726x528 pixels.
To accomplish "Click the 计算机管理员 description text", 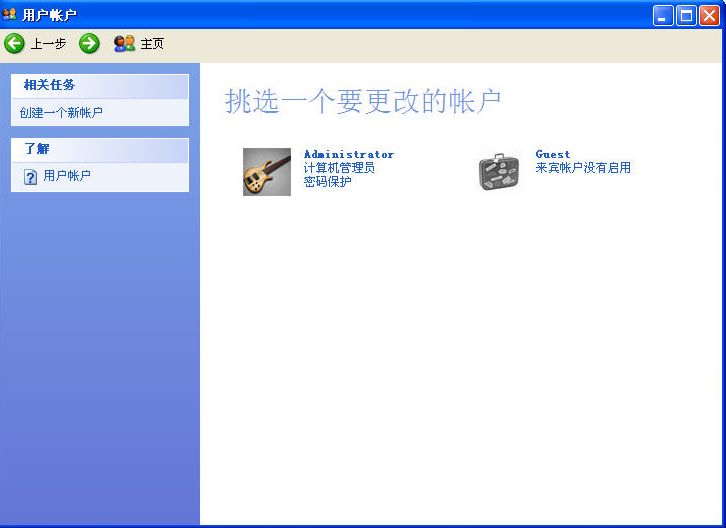I will pos(339,168).
